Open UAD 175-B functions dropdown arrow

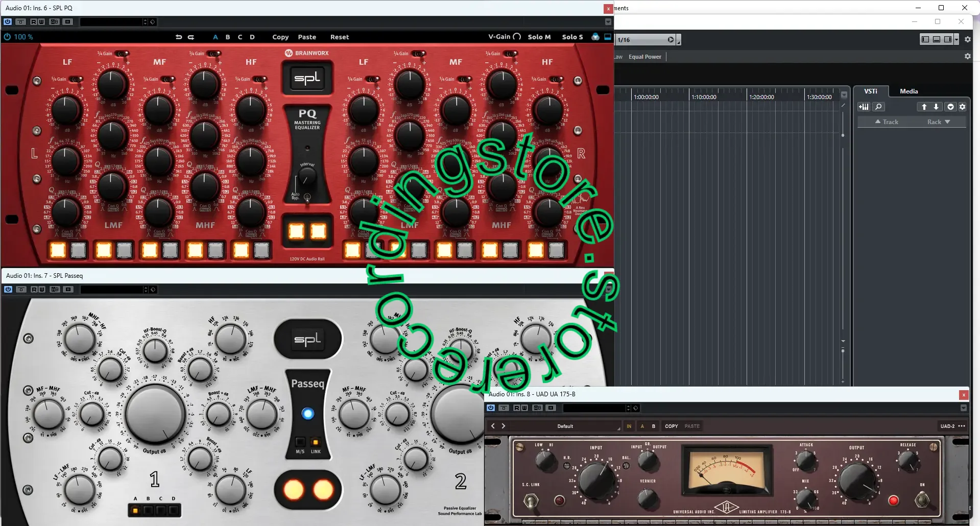click(964, 408)
